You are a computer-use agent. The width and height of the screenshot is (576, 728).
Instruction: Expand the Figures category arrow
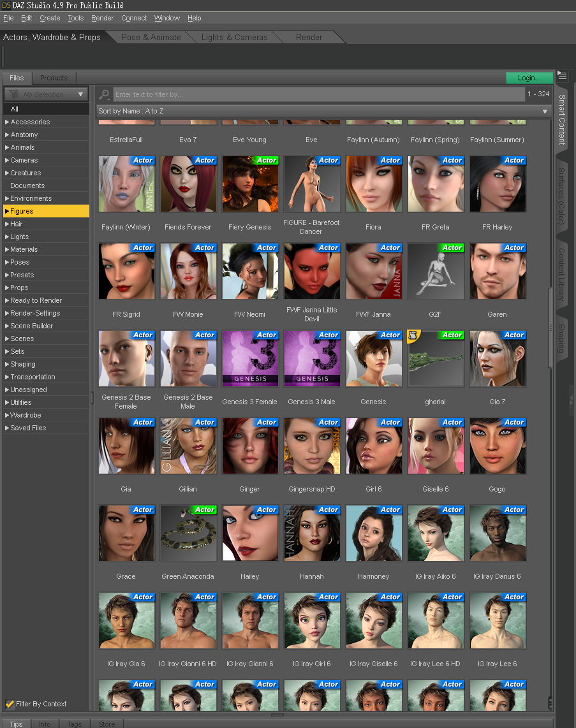tap(7, 211)
